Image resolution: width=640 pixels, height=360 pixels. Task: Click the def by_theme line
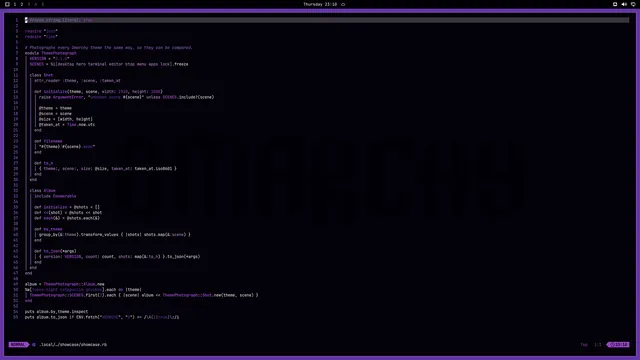pos(48,229)
